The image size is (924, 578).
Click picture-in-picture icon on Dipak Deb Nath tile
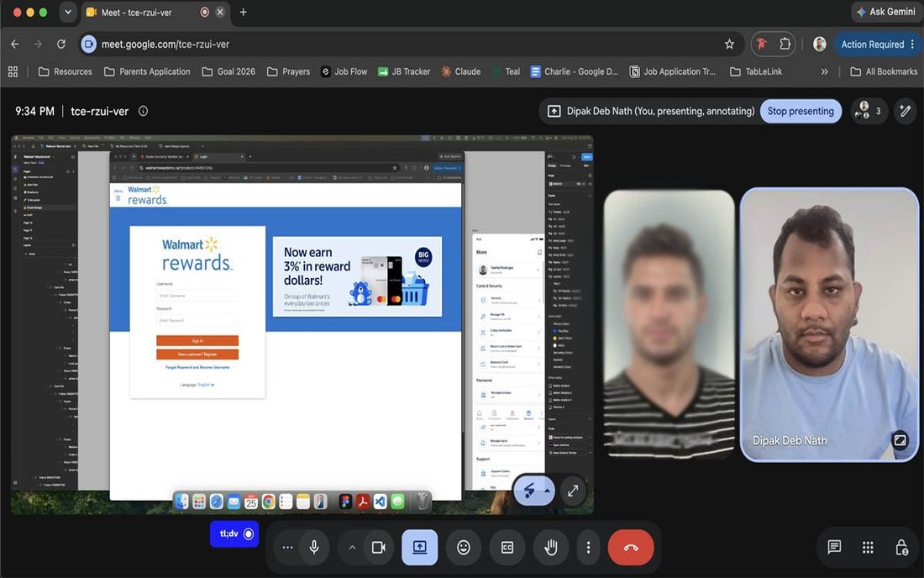coord(900,440)
